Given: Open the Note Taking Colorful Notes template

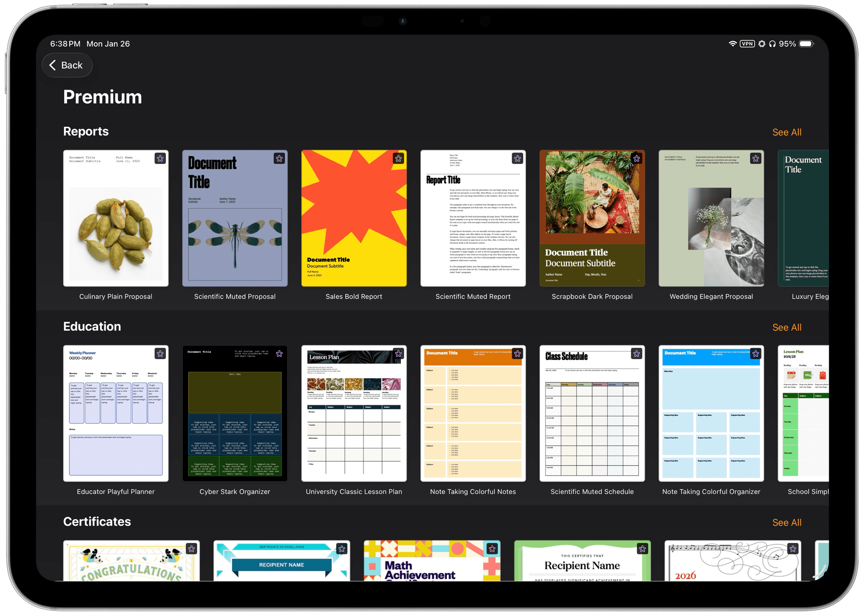Looking at the screenshot, I should (473, 414).
